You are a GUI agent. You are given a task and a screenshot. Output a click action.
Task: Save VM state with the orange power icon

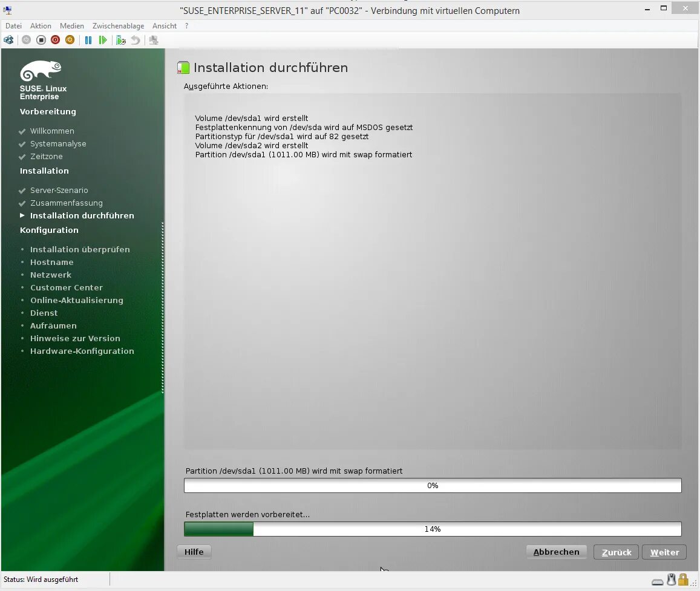[x=70, y=40]
